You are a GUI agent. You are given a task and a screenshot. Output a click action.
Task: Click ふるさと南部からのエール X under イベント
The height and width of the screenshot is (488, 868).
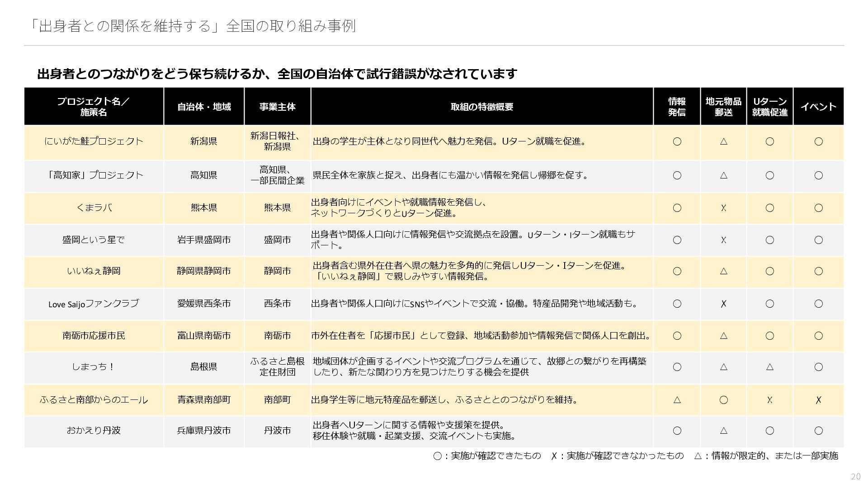[818, 400]
